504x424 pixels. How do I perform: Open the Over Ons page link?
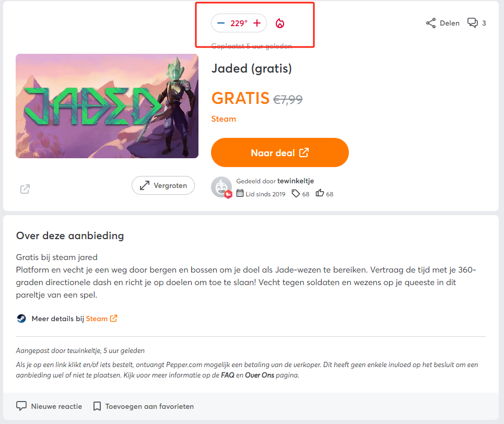click(x=260, y=375)
